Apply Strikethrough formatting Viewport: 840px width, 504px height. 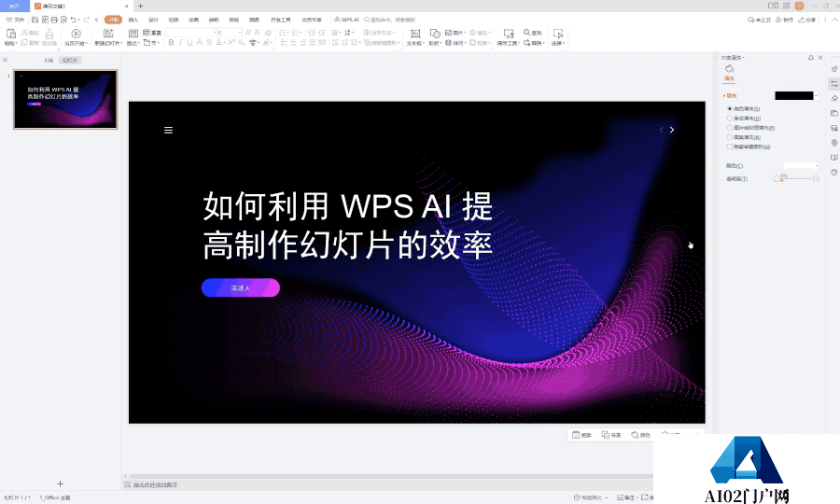[209, 42]
